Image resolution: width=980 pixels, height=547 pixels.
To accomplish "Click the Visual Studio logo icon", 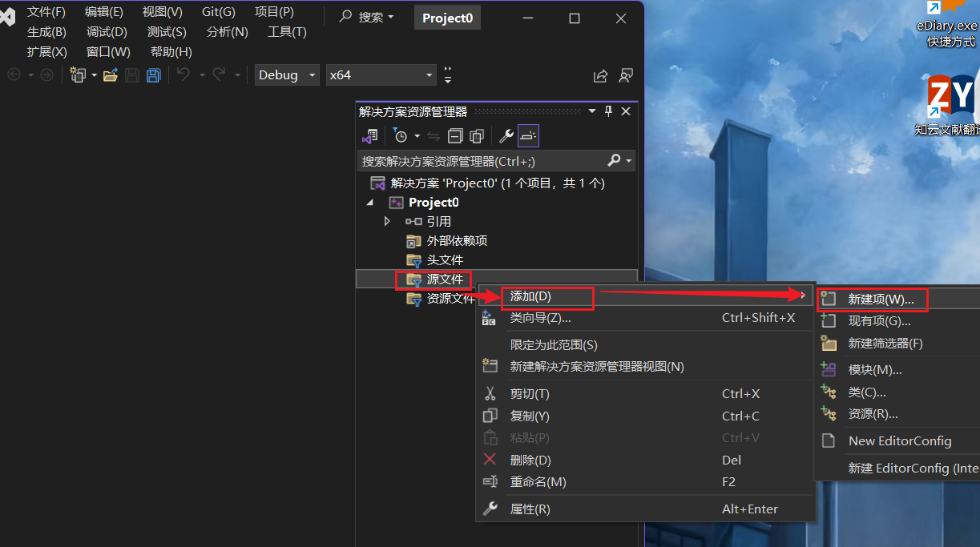I will pyautogui.click(x=6, y=18).
